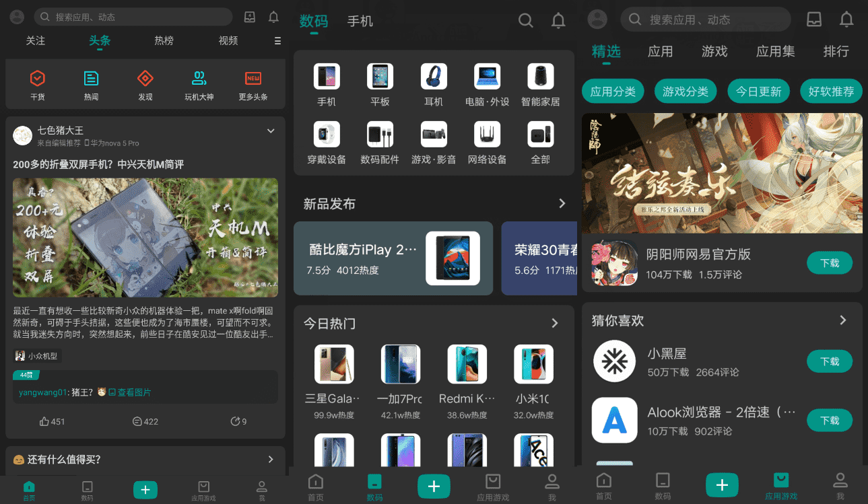Tap the 全部 all-categories icon
The width and height of the screenshot is (868, 504).
540,133
